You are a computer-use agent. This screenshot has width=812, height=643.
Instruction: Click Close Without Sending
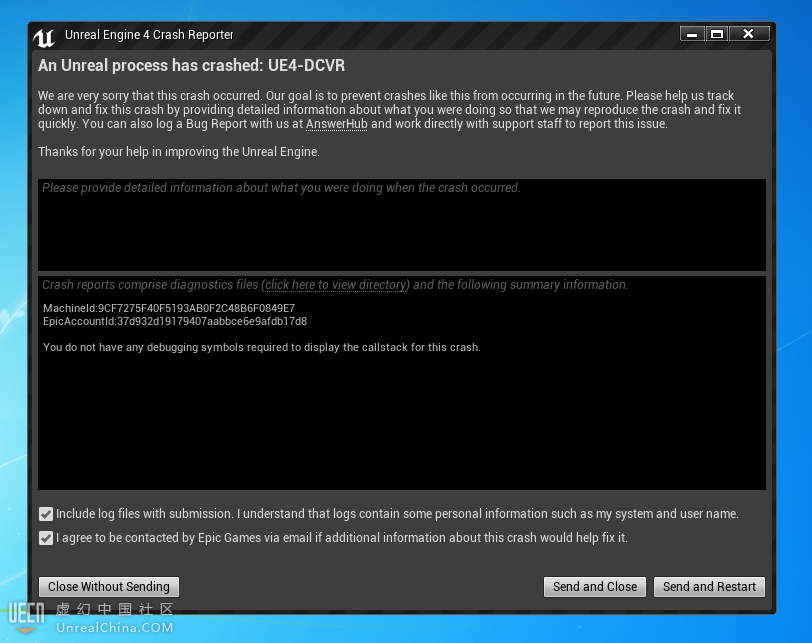tap(109, 587)
